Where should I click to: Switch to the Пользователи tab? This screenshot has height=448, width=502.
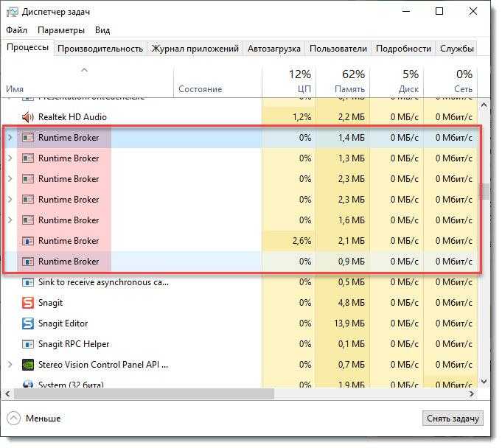click(338, 49)
